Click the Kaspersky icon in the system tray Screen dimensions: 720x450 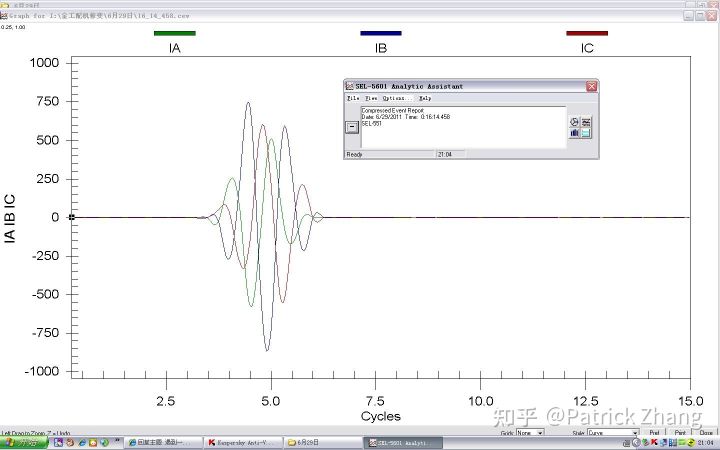[x=653, y=442]
